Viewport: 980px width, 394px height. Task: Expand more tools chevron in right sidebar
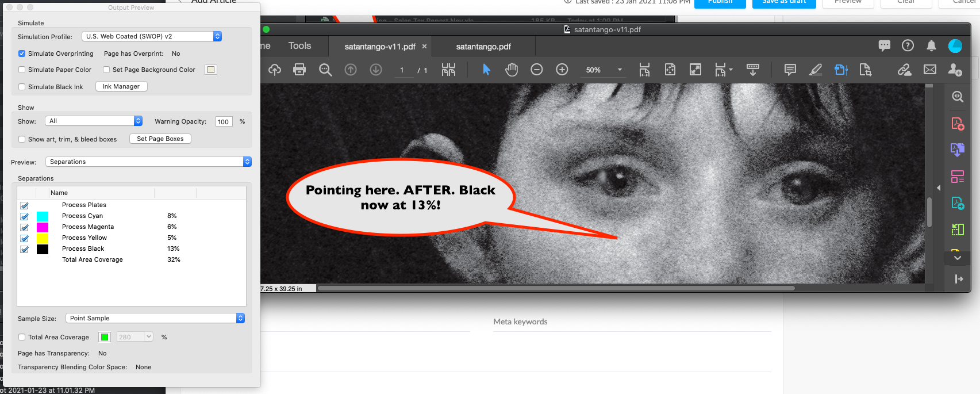click(x=958, y=258)
